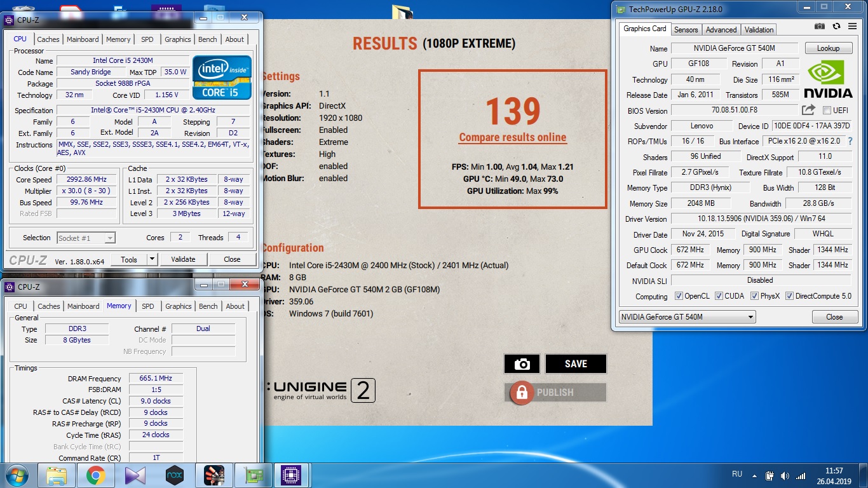Click the Tools button in CPU-Z

(129, 259)
